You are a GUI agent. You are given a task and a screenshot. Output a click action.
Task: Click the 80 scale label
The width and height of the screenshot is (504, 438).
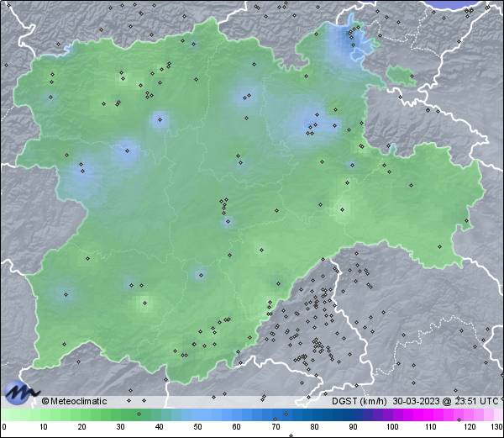[x=314, y=427]
